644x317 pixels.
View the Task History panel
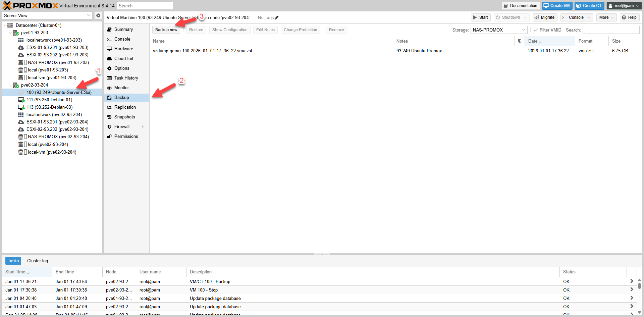click(x=126, y=78)
